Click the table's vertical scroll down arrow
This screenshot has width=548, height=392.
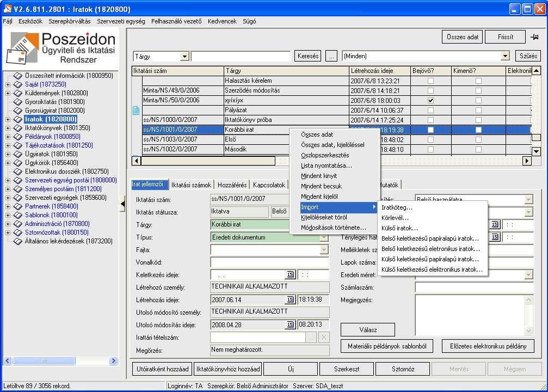click(536, 151)
